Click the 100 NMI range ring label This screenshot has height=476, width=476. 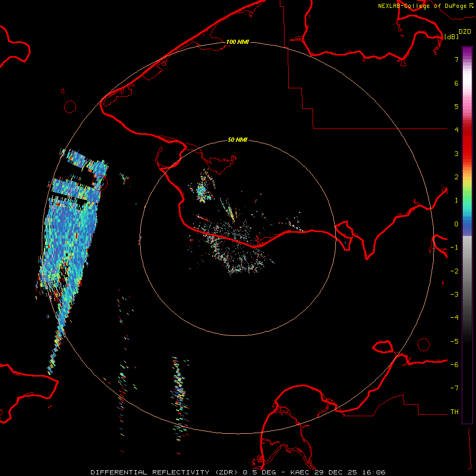[237, 42]
